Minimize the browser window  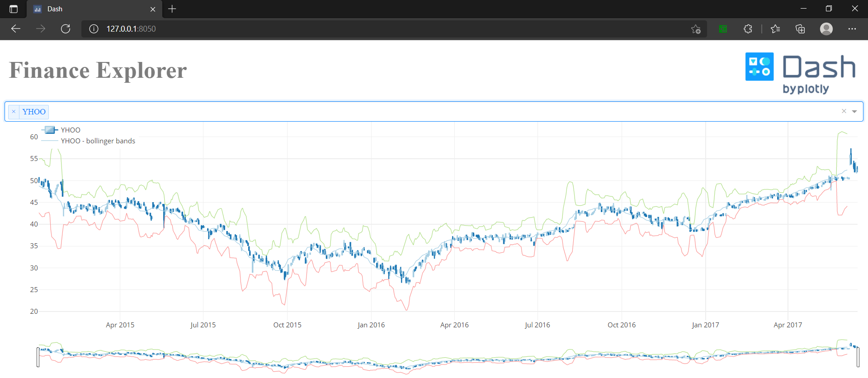tap(803, 9)
